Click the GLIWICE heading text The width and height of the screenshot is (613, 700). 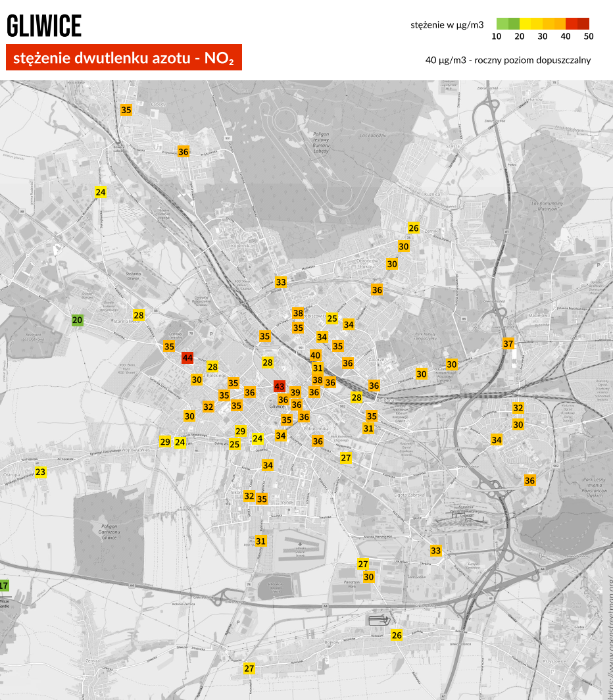point(44,26)
